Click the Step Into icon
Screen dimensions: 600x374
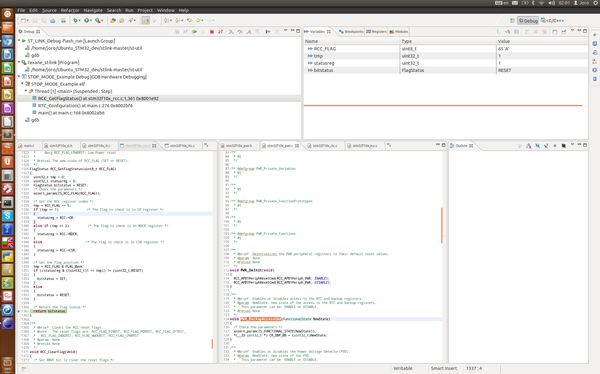point(231,32)
